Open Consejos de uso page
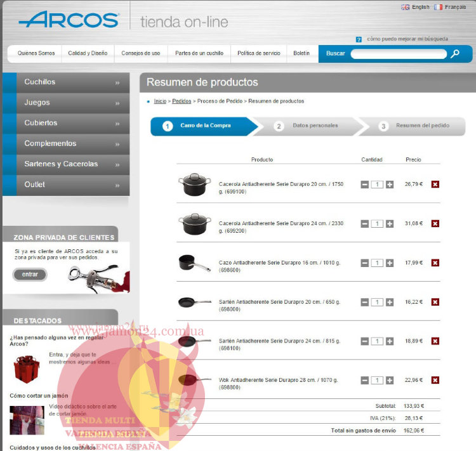 coord(140,53)
